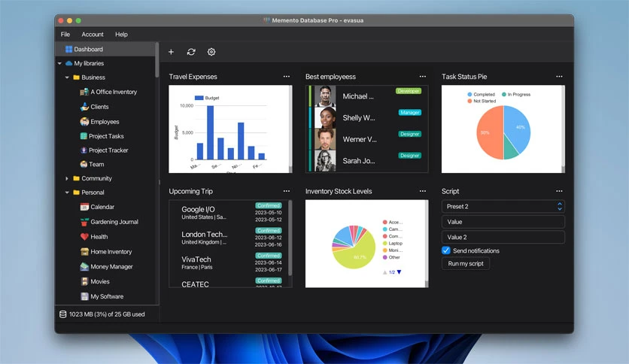Open the Google I/O trip entry
629x364 pixels.
(x=229, y=213)
